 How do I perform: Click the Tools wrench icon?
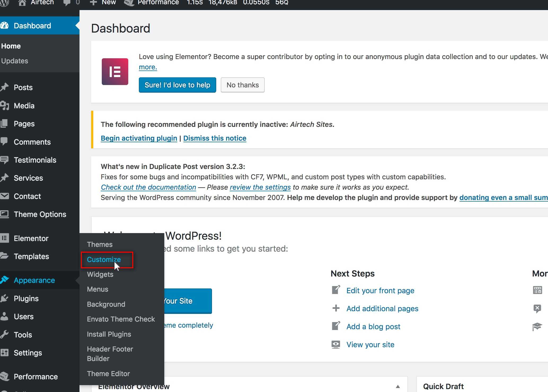click(5, 334)
